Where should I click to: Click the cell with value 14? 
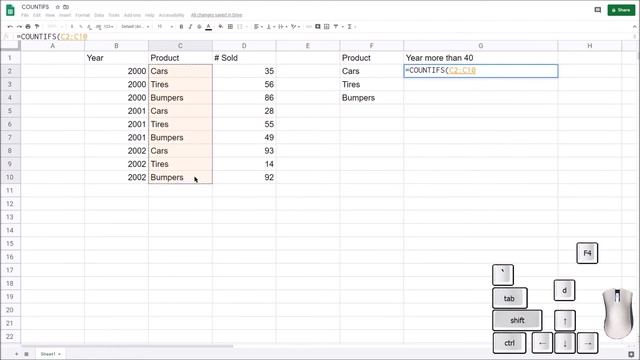point(244,164)
